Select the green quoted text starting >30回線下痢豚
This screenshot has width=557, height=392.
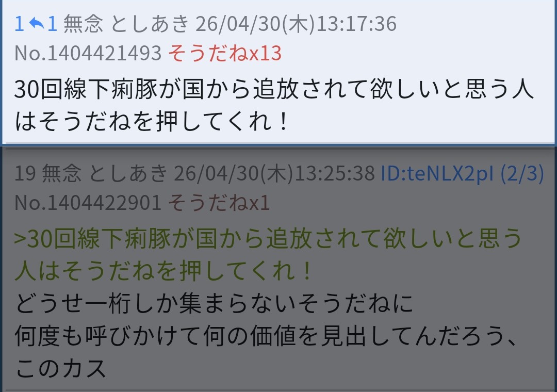tap(268, 254)
